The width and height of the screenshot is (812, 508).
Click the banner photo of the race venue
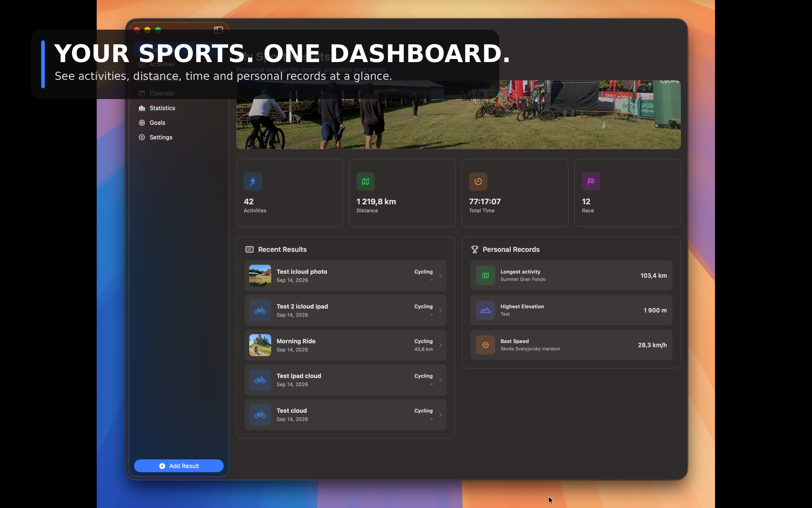[458, 115]
